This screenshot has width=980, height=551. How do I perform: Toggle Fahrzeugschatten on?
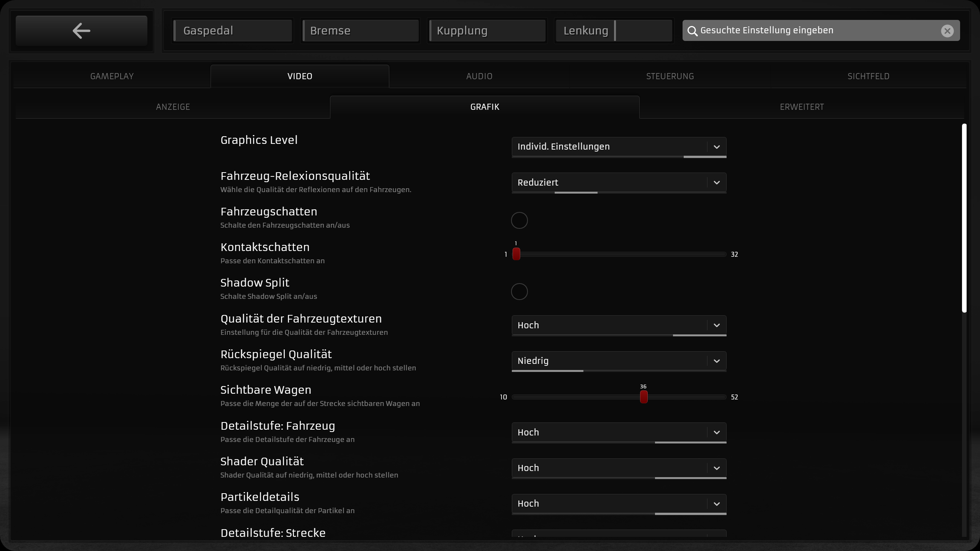[519, 220]
